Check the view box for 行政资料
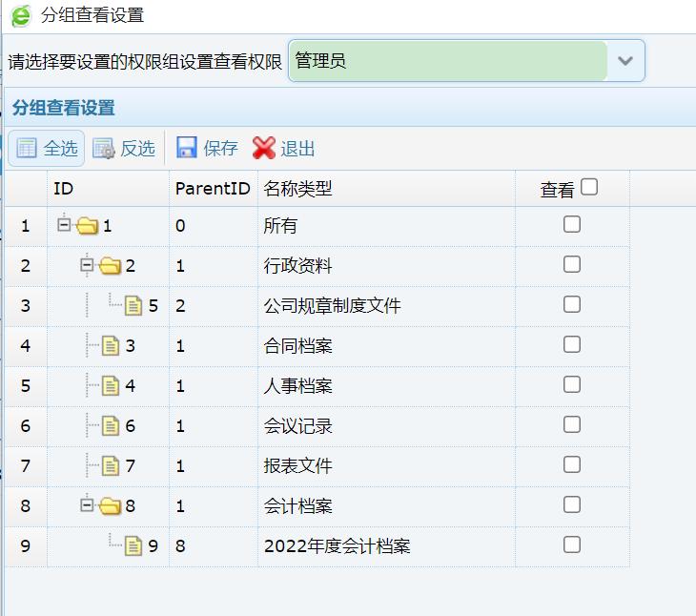 (572, 264)
